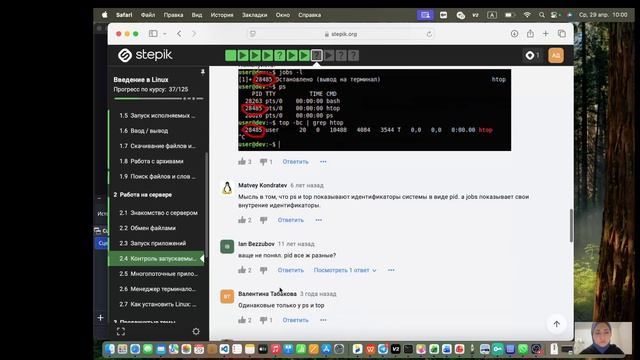Enter fullscreen mode via sidebar icon
640x360 pixels.
(x=121, y=331)
